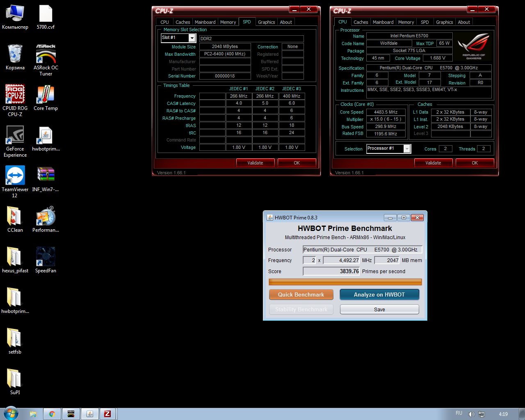Open INF_Win7 archive icon
The width and height of the screenshot is (525, 420).
46,179
